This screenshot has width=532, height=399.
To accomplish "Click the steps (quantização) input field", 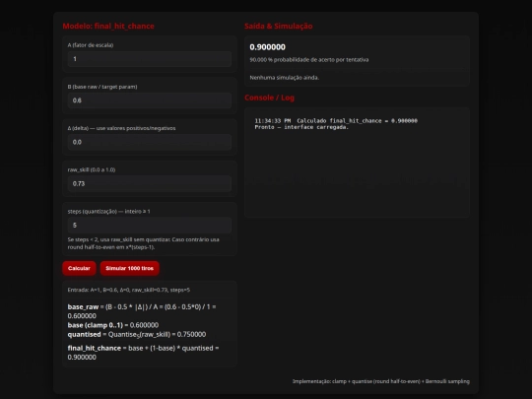I will point(150,226).
